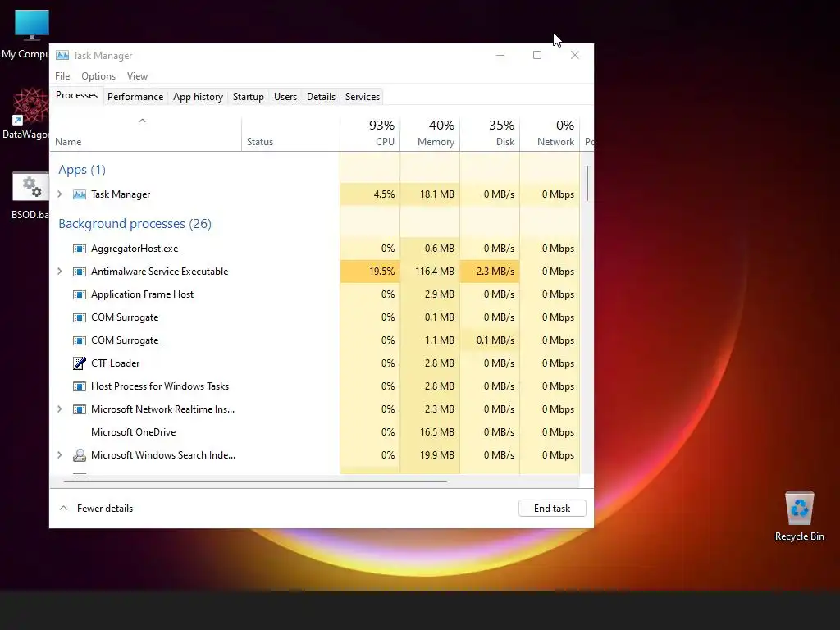Click the COM Surrogate icon using 1.1 MB
840x630 pixels.
click(x=80, y=340)
